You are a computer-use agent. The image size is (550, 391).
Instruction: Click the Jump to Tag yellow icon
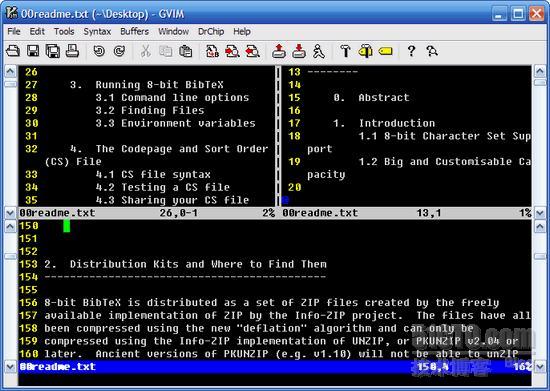(x=385, y=51)
